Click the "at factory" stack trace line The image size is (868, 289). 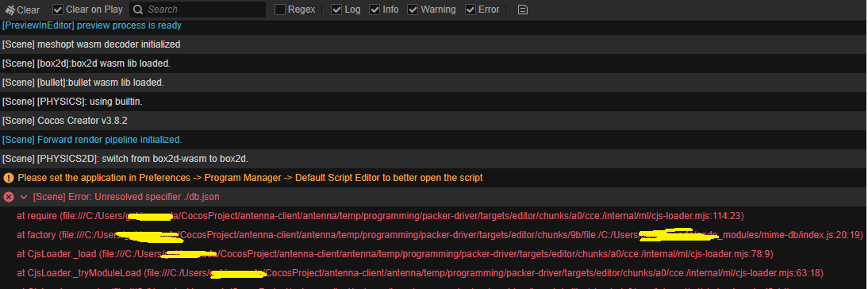pyautogui.click(x=440, y=235)
